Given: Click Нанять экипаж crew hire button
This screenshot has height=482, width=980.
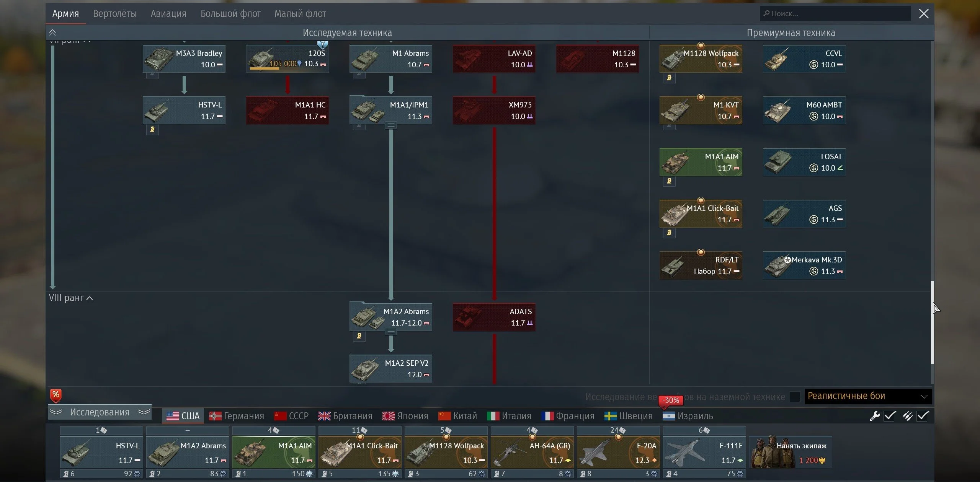Looking at the screenshot, I should click(791, 453).
